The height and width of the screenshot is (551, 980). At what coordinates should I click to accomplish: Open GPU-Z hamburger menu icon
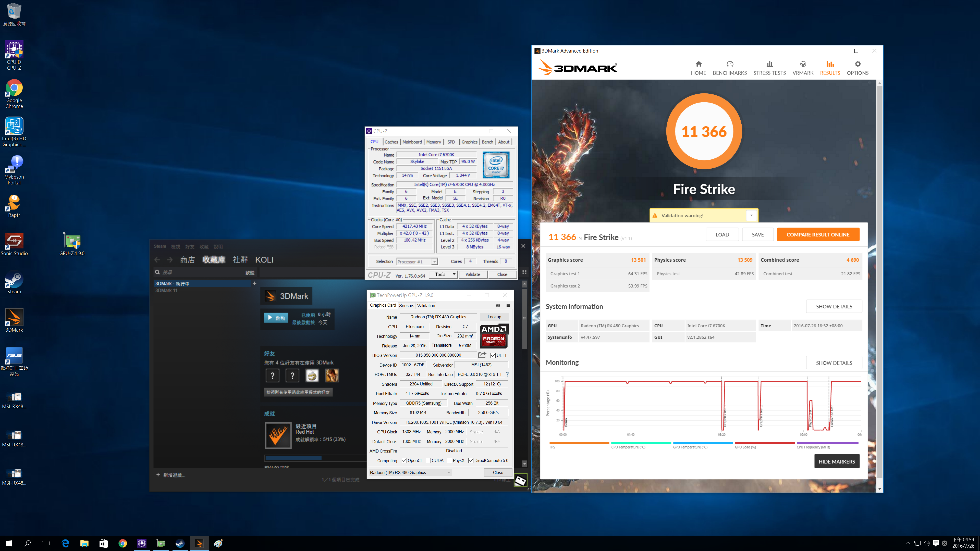point(508,305)
